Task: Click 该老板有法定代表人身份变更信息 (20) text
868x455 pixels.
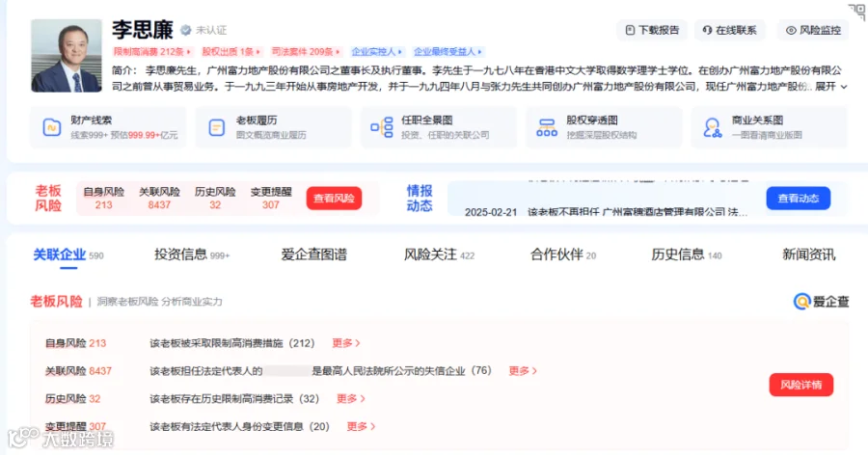Action: 239,426
